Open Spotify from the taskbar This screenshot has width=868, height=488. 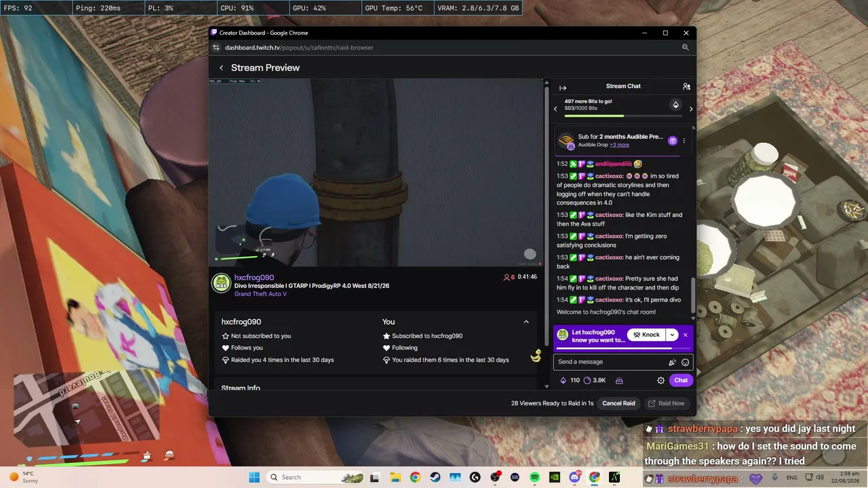tap(534, 477)
